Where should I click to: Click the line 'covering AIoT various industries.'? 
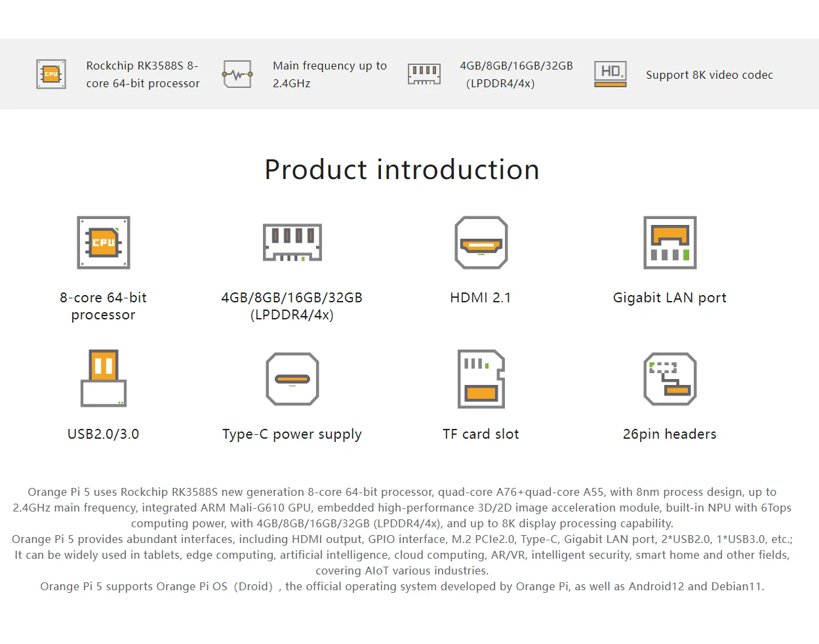[x=402, y=571]
